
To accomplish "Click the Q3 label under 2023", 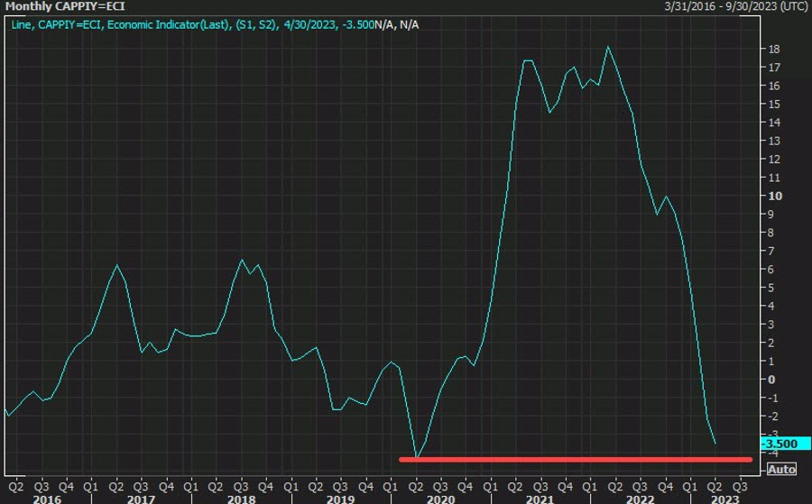I will (740, 485).
